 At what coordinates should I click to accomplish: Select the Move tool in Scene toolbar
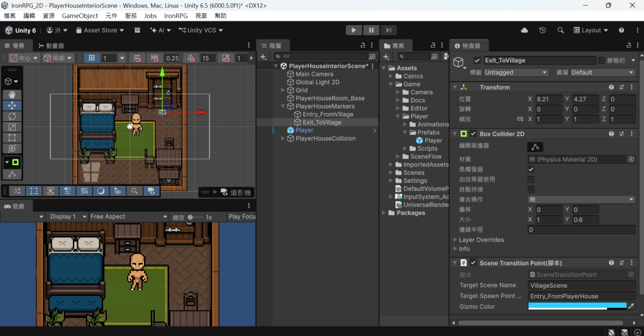[12, 106]
